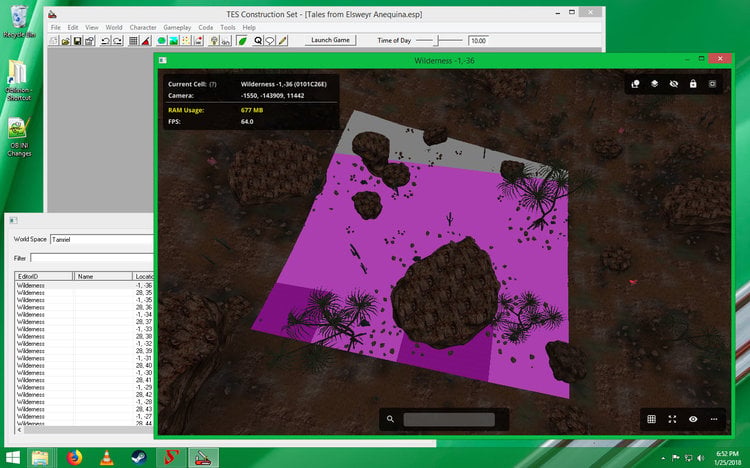Screen dimensions: 750x468
Task: Toggle the snap to angle red triangle icon
Action: pos(146,41)
